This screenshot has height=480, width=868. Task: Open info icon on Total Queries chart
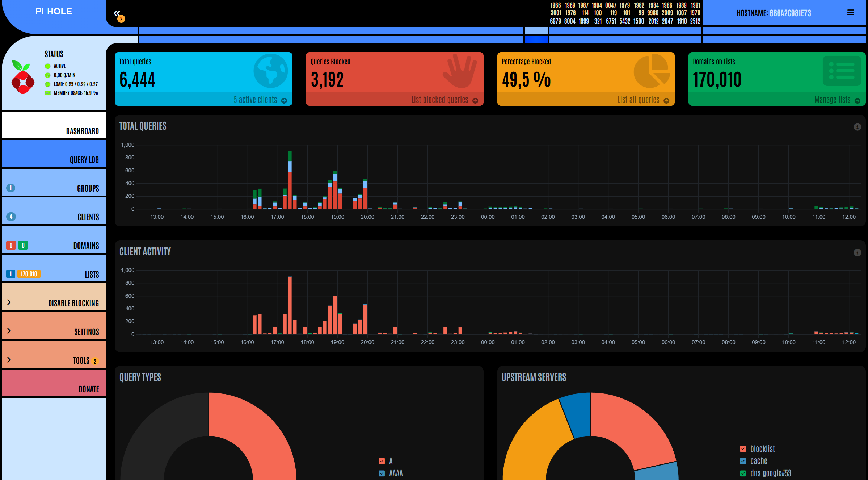click(857, 127)
